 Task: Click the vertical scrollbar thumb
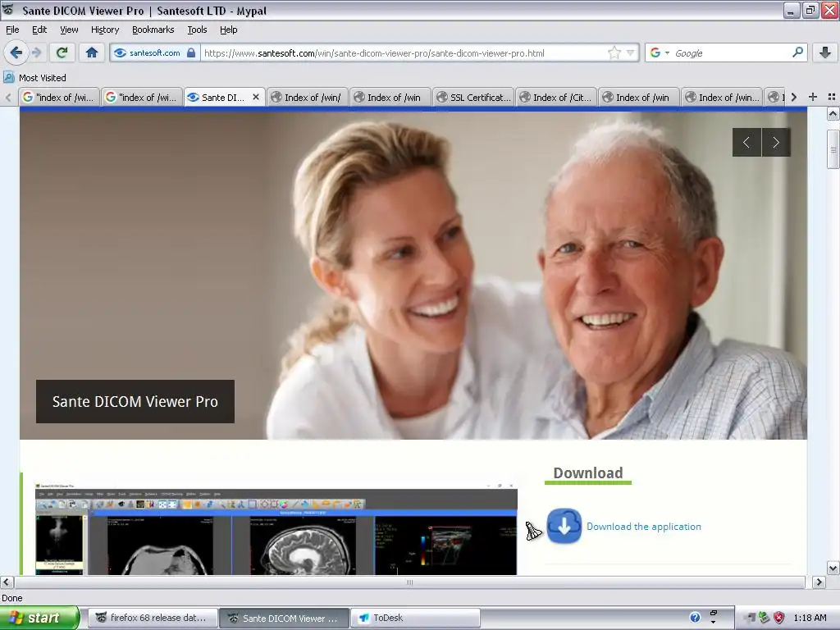pos(833,149)
